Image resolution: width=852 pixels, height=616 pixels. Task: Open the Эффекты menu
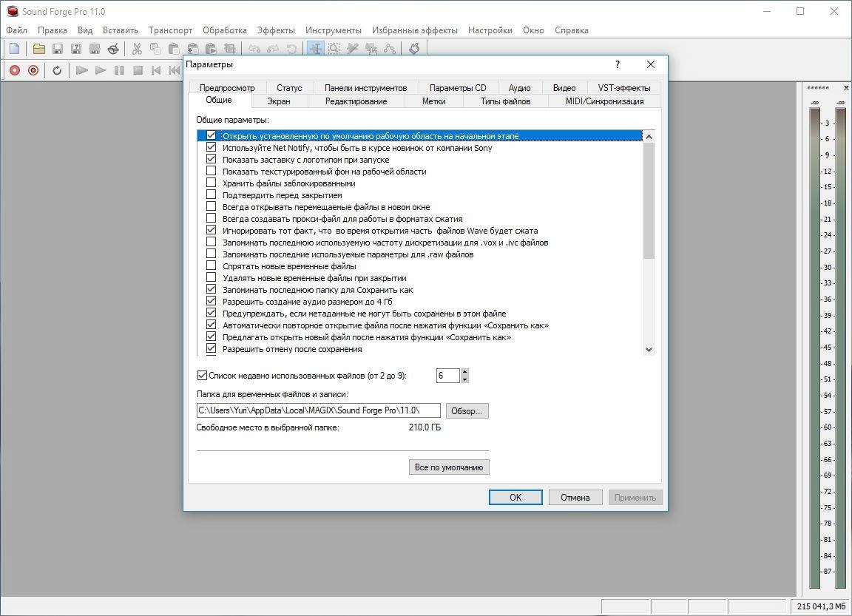pos(276,30)
